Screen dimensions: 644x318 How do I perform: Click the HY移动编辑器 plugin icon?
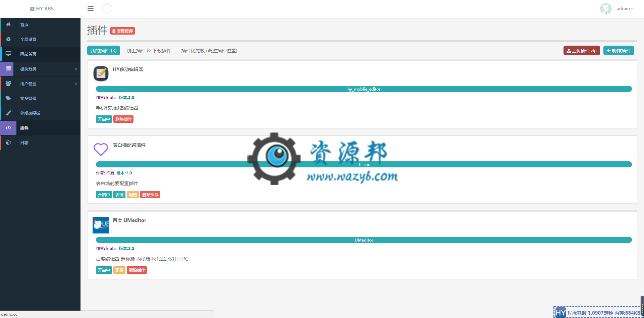(101, 73)
